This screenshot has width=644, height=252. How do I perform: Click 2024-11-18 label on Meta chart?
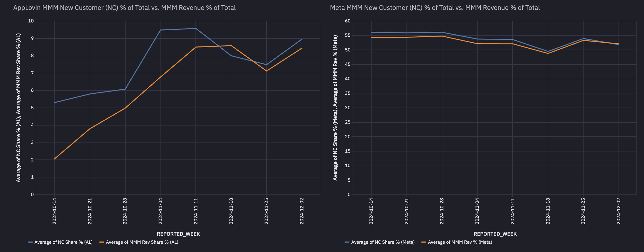point(548,211)
